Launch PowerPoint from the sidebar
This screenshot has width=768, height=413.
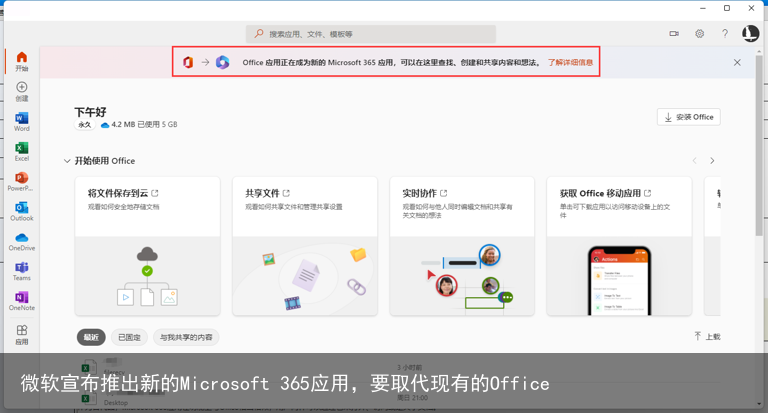point(21,181)
